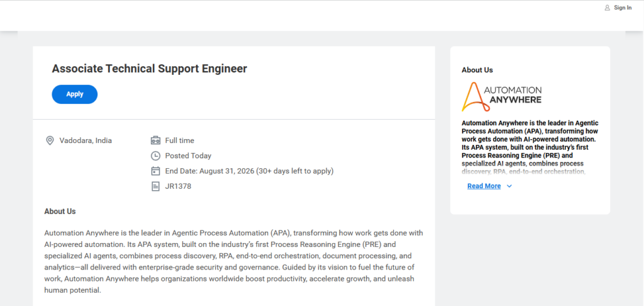Click the About Us heading in main description
Image resolution: width=644 pixels, height=306 pixels.
click(60, 212)
